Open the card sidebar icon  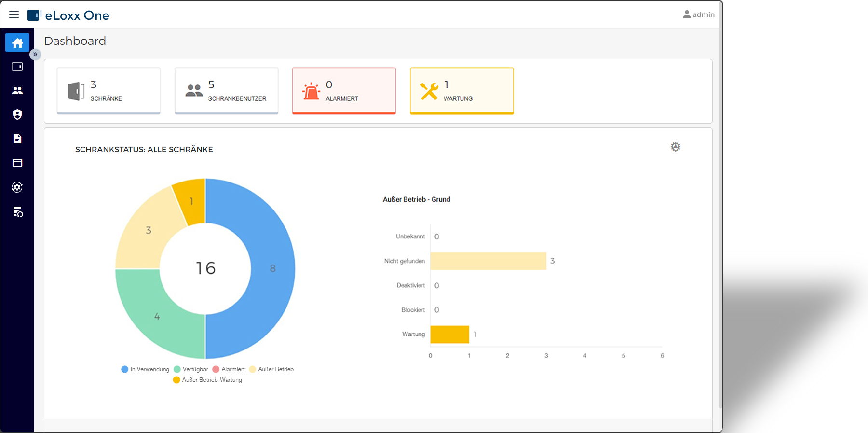pyautogui.click(x=17, y=163)
